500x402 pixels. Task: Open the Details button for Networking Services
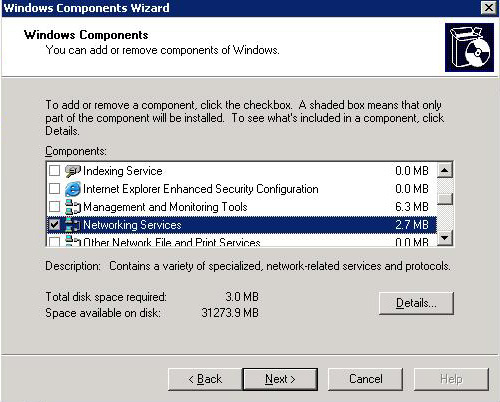416,303
